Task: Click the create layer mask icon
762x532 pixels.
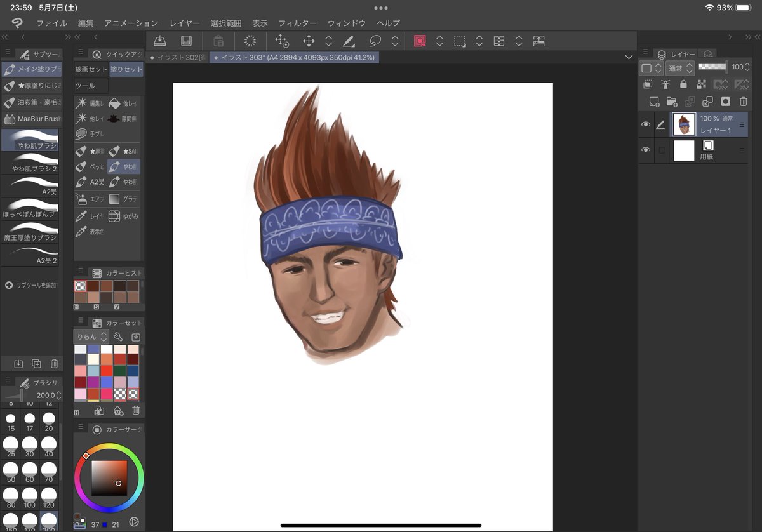Action: coord(725,102)
